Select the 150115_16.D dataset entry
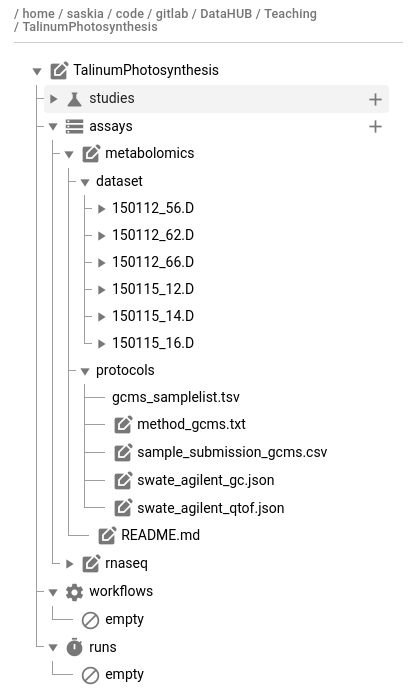Screen dimensions: 414x692 (153, 343)
